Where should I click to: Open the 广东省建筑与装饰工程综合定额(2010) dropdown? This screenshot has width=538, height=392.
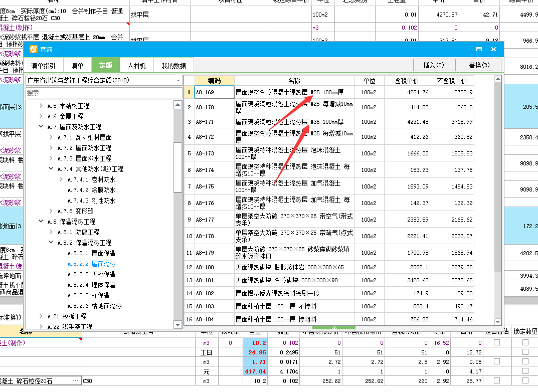(x=177, y=80)
